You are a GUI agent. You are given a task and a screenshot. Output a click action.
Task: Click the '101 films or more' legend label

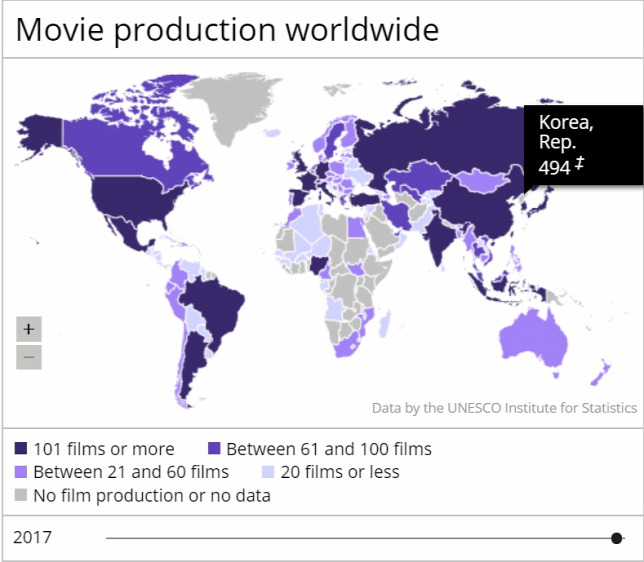(x=104, y=449)
